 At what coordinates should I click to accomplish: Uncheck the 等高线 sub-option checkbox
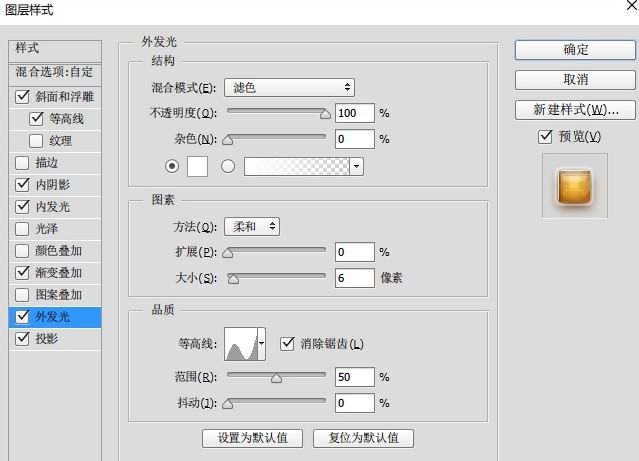36,119
